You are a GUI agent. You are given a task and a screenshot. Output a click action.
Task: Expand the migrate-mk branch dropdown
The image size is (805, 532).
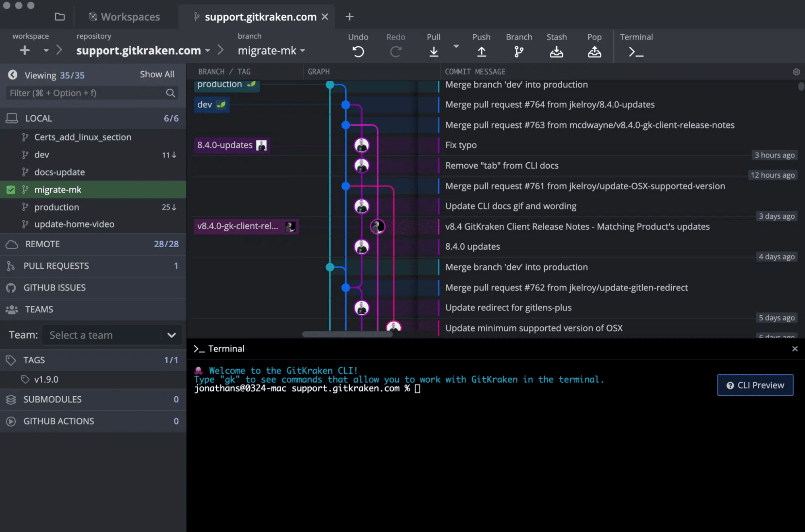click(302, 51)
